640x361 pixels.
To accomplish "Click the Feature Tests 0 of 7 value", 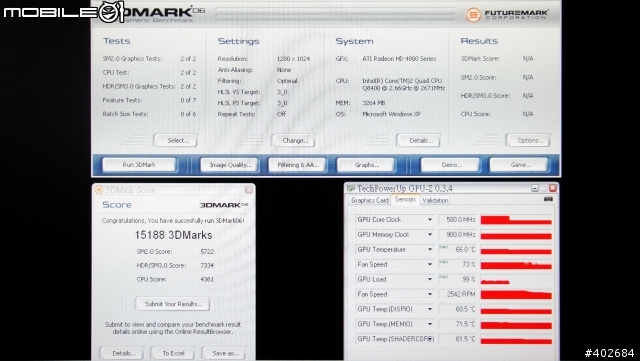I will pyautogui.click(x=188, y=100).
